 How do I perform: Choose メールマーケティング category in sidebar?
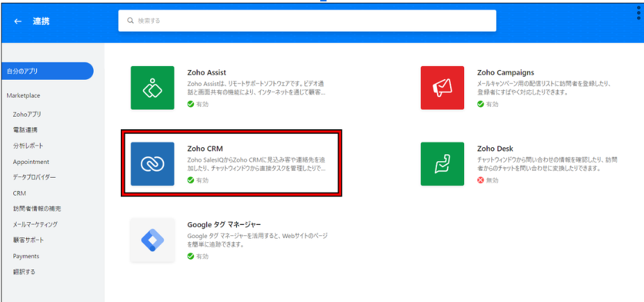click(x=35, y=224)
